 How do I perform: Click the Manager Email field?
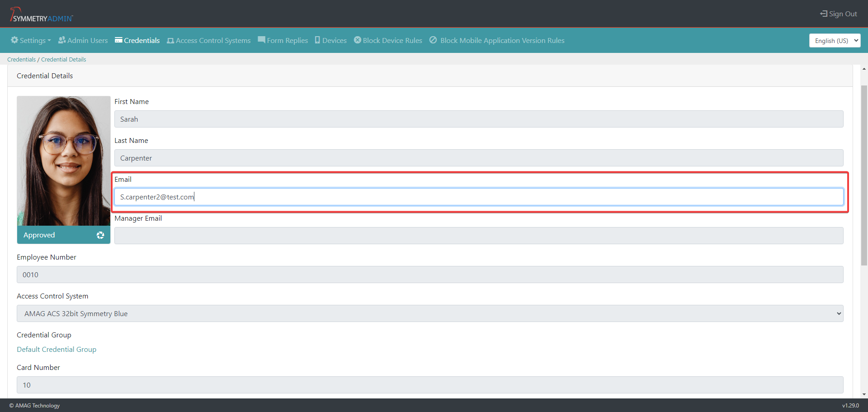click(479, 236)
